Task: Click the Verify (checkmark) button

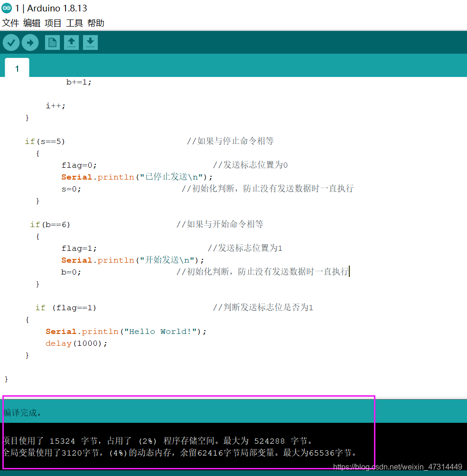Action: coord(11,42)
